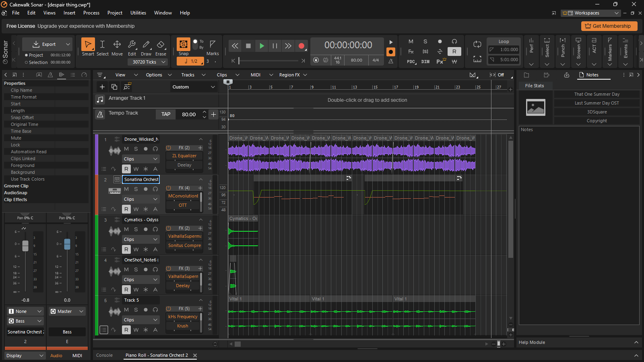This screenshot has height=362, width=644.
Task: Open the Clips dropdown on Track 5
Action: click(x=141, y=320)
